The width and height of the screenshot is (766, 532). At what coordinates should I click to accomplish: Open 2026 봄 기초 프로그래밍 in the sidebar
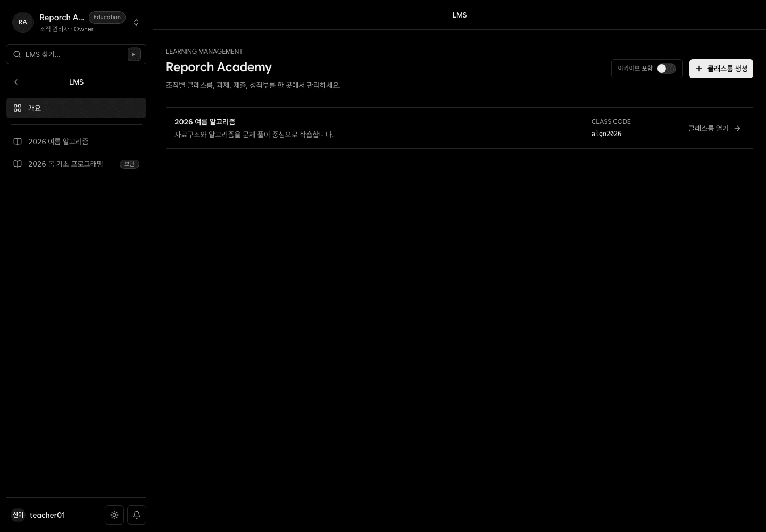(x=76, y=164)
